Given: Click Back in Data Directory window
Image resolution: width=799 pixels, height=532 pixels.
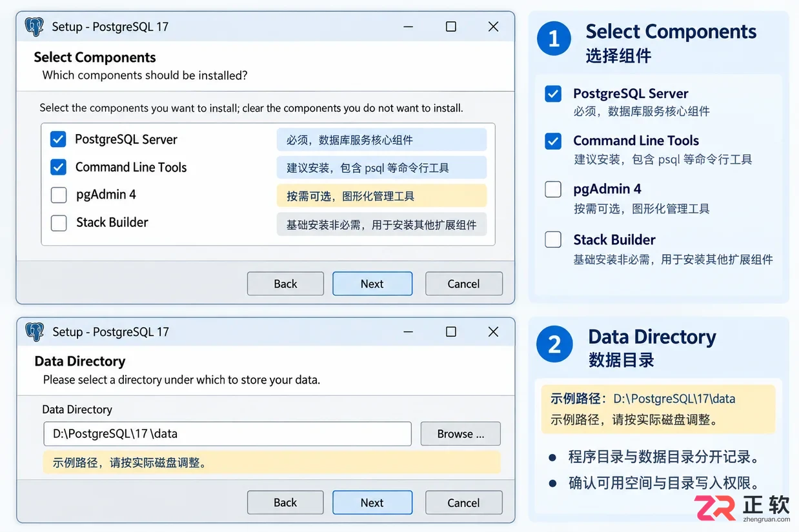Looking at the screenshot, I should coord(285,502).
